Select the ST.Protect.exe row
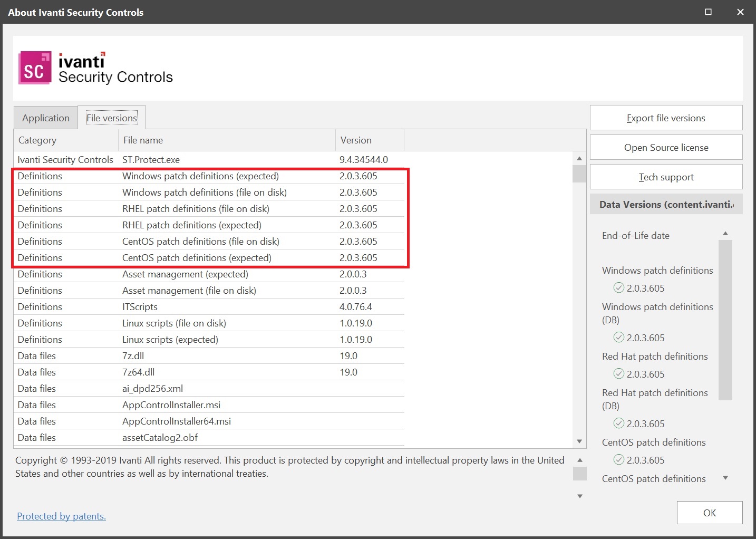The height and width of the screenshot is (539, 756). tap(211, 159)
